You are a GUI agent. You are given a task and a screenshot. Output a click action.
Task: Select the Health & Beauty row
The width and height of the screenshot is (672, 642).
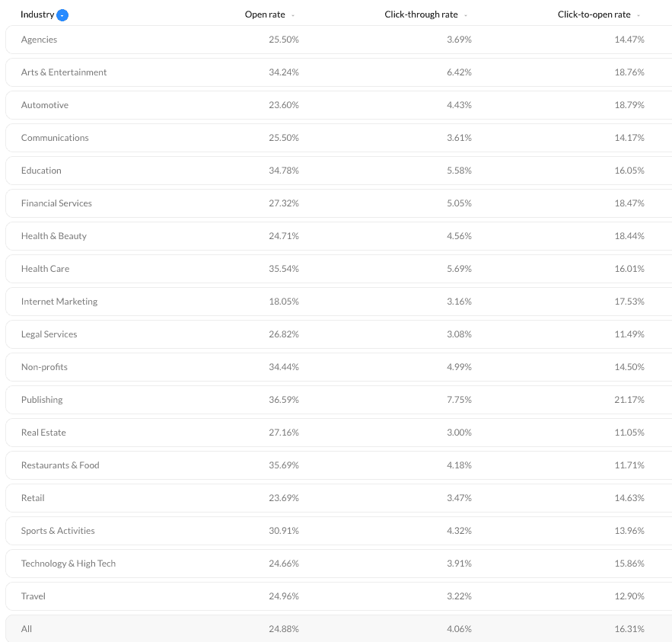[339, 236]
